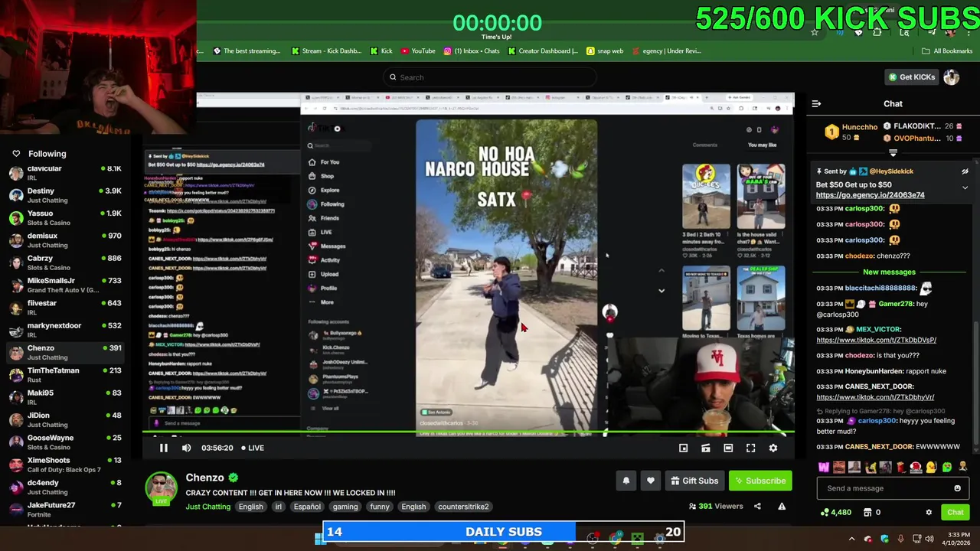Jump to New messages in chat

[889, 272]
